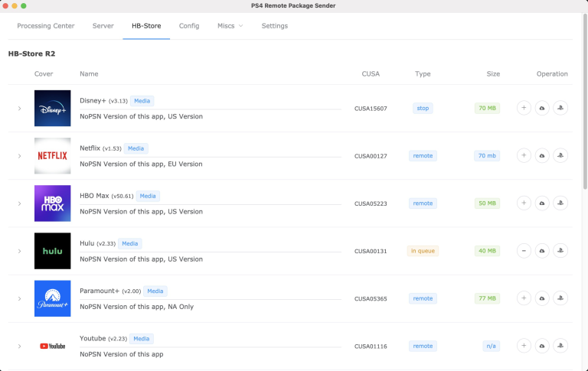Click the 'remote' type tag for Netflix
588x371 pixels.
[x=423, y=156]
